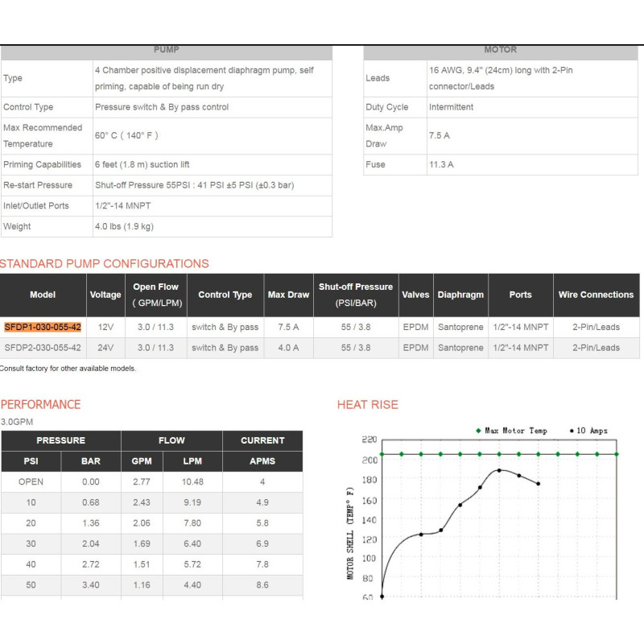644x644 pixels.
Task: Click the PUMP table header
Action: pos(166,50)
